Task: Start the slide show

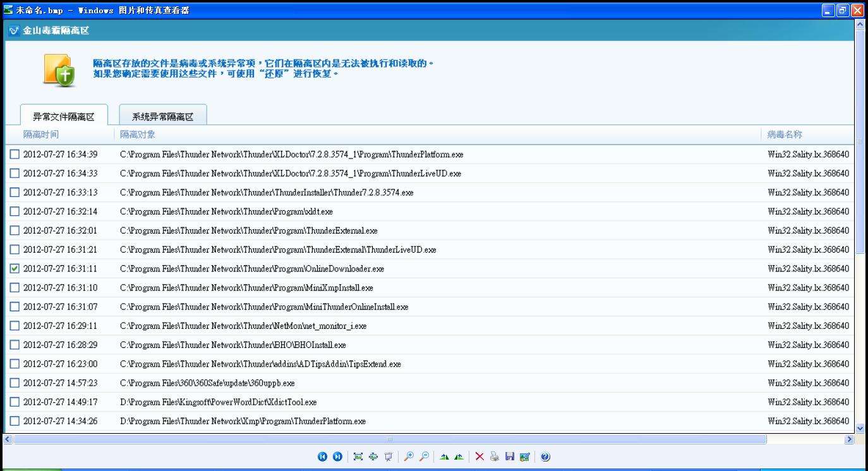Action: pos(389,456)
